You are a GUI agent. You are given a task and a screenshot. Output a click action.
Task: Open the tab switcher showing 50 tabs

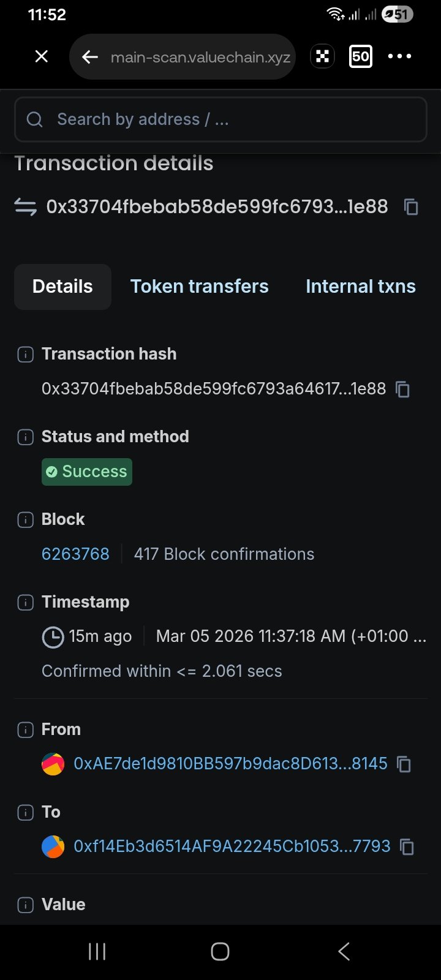[360, 56]
